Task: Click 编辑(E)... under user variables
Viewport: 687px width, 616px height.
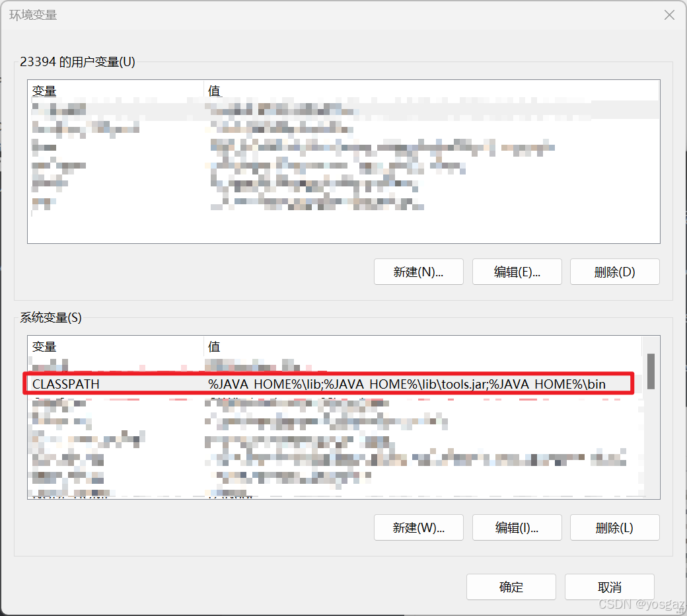Action: [517, 272]
